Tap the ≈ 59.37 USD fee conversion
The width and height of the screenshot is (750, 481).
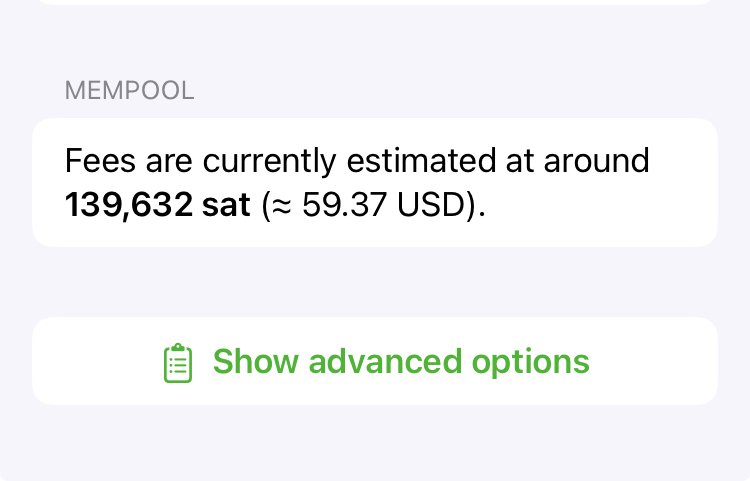click(x=371, y=205)
